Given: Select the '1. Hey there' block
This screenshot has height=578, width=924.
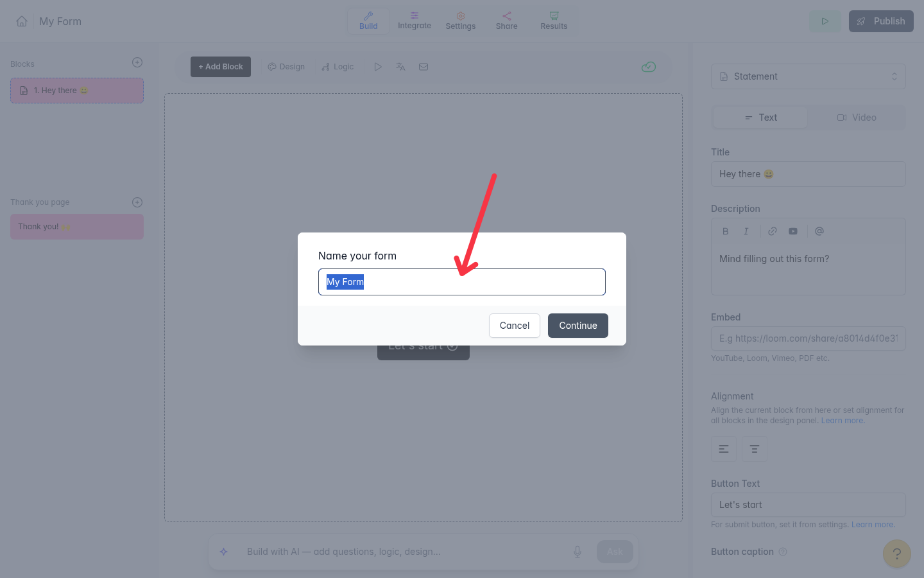Looking at the screenshot, I should pos(77,91).
